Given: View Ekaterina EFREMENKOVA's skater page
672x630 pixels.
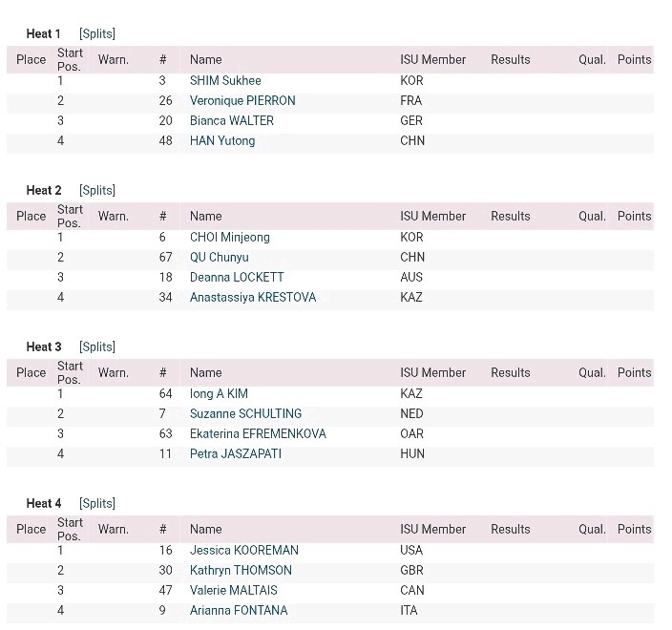Looking at the screenshot, I should (x=258, y=433).
